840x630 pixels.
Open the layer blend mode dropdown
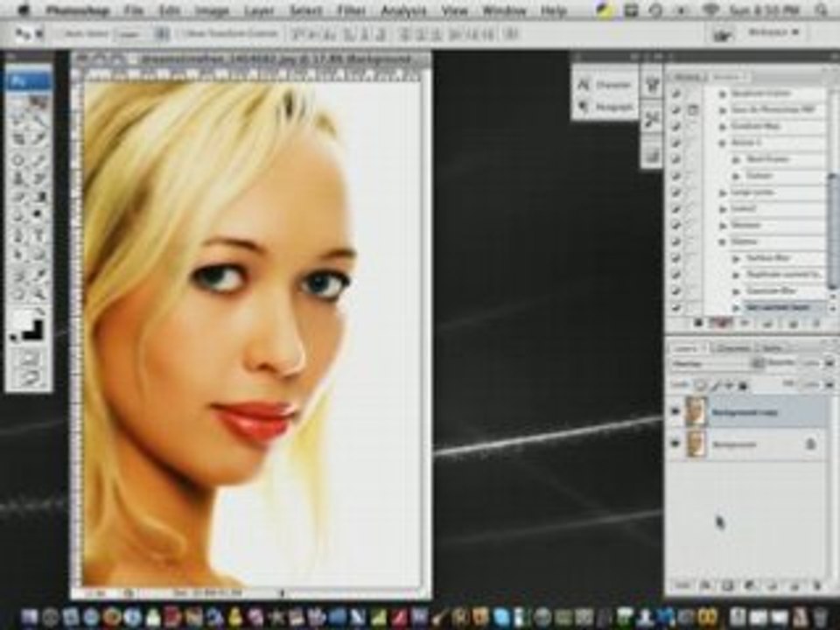pyautogui.click(x=718, y=364)
